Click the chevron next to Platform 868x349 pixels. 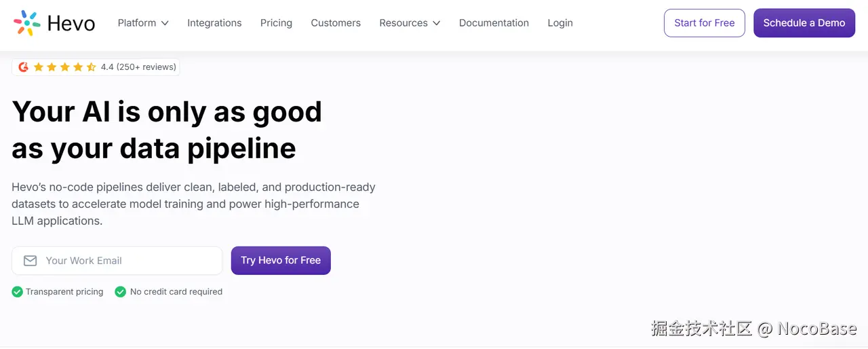pyautogui.click(x=165, y=23)
